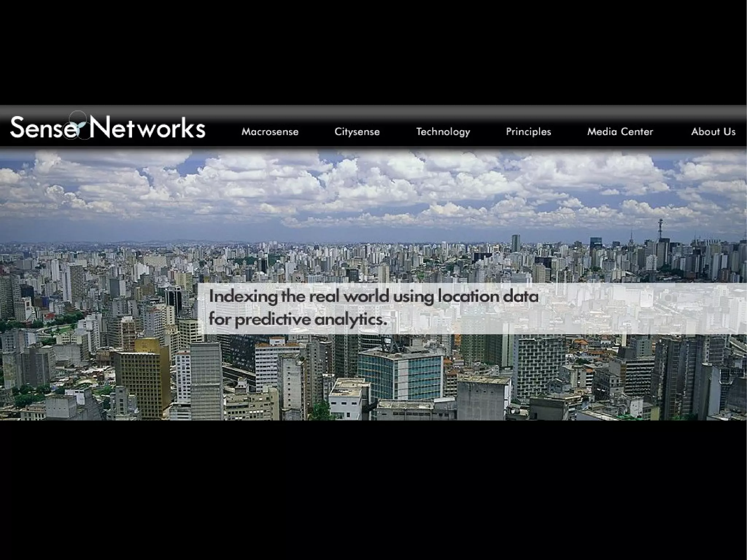Click the black area below the city photo
Screen dimensions: 747x560
click(x=373, y=489)
